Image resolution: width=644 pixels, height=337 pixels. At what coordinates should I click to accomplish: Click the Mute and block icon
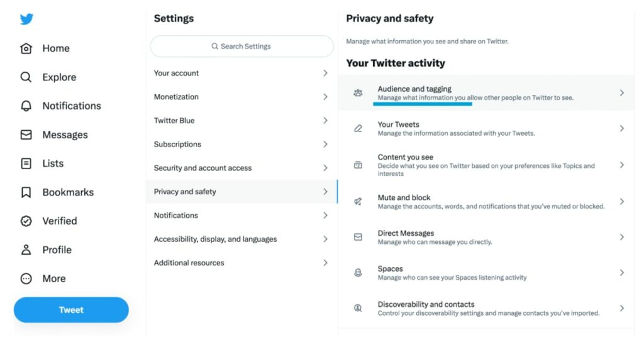coord(358,201)
